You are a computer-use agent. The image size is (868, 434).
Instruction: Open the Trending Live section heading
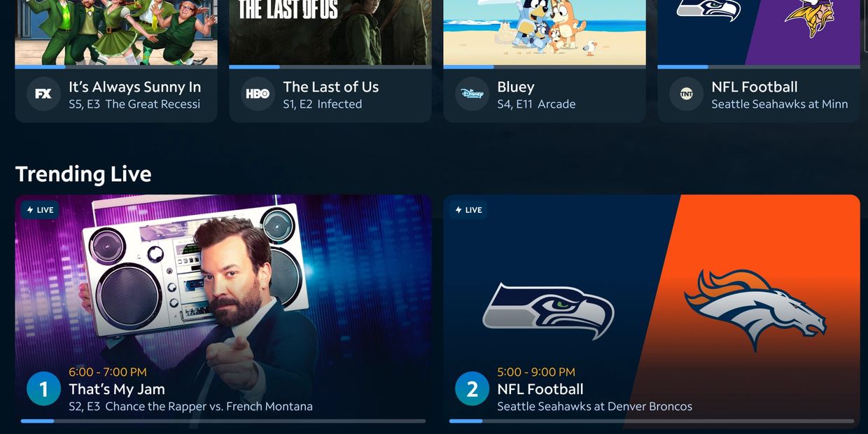point(83,174)
